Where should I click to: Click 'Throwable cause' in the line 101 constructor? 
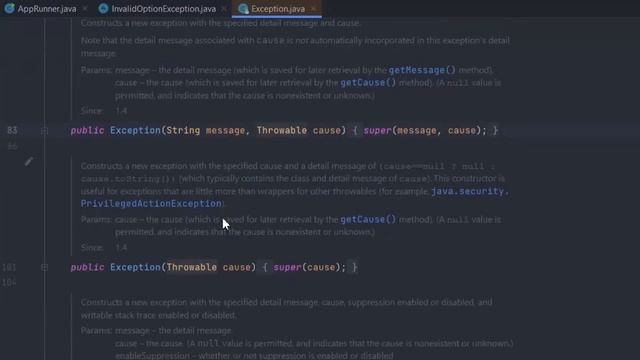[208, 267]
